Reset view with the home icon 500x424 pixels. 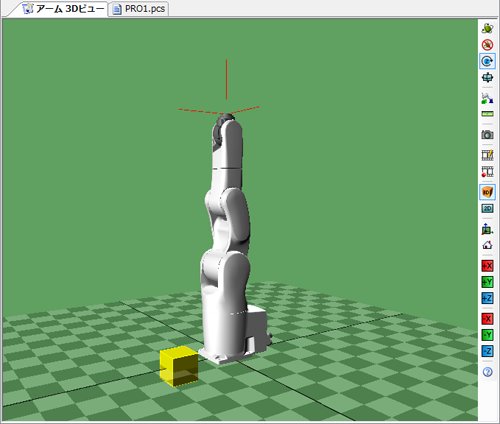(x=487, y=245)
